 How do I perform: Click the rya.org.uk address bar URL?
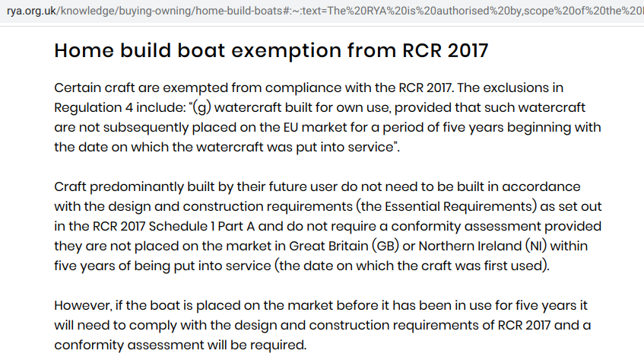click(325, 10)
